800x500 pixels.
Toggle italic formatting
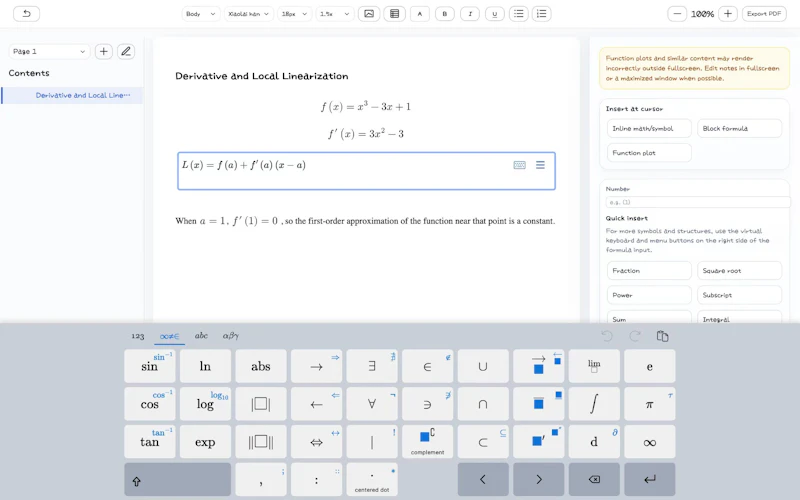click(469, 14)
